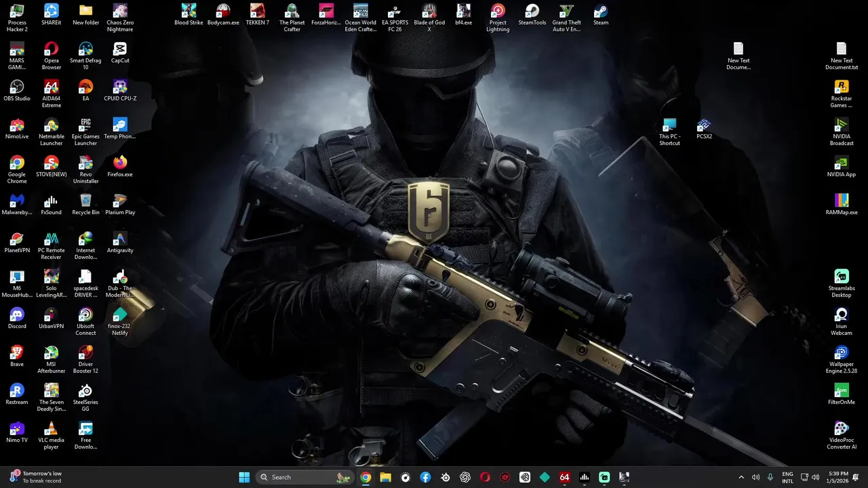
Task: Open Smart Defrag 10 icon
Action: pyautogui.click(x=85, y=56)
